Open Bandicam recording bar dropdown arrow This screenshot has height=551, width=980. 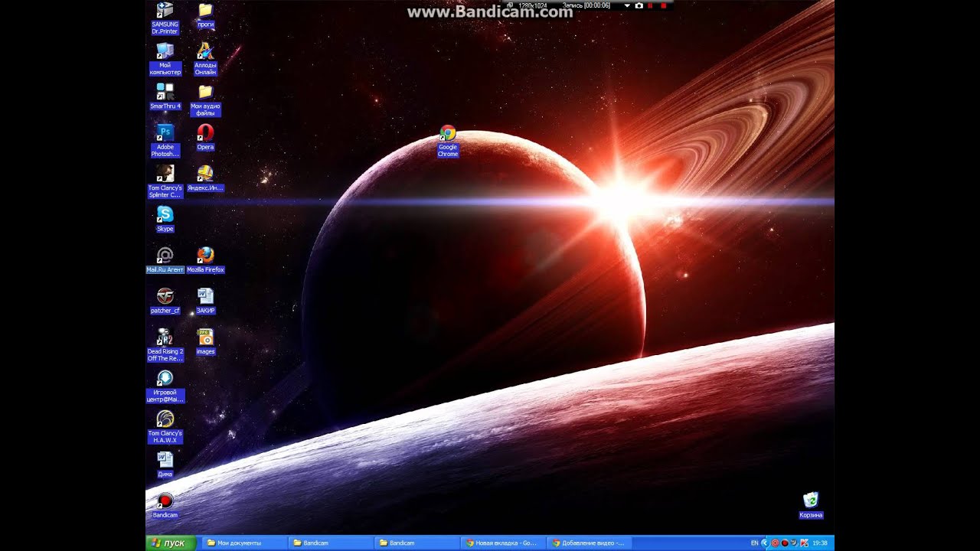coord(627,5)
